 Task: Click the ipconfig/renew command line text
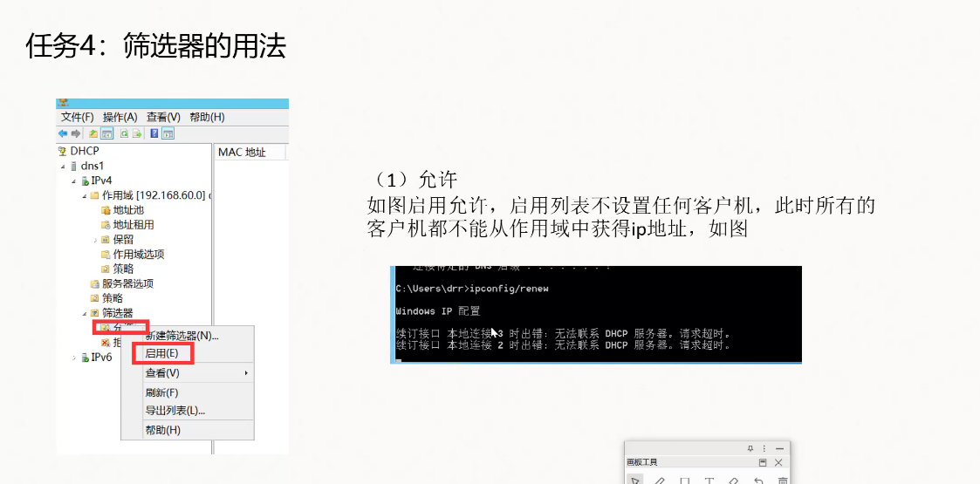point(508,290)
